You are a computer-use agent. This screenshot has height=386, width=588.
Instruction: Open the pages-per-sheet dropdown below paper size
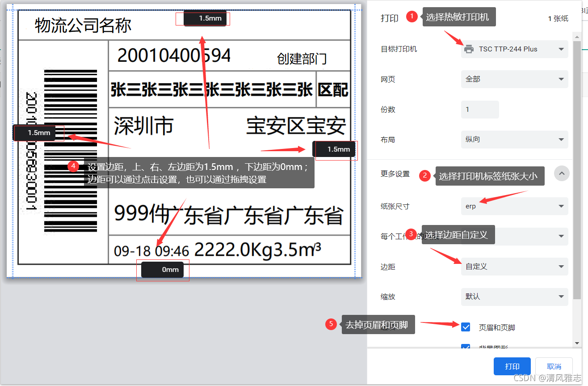(515, 236)
